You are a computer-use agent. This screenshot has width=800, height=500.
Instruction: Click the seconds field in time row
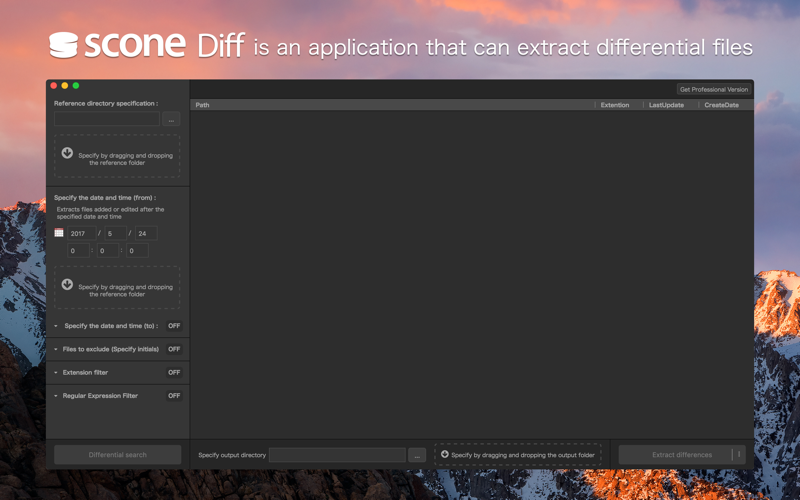coord(137,251)
